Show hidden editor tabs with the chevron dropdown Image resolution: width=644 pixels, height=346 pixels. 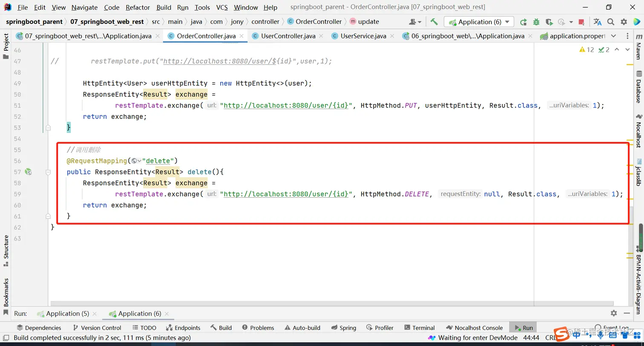coord(613,36)
